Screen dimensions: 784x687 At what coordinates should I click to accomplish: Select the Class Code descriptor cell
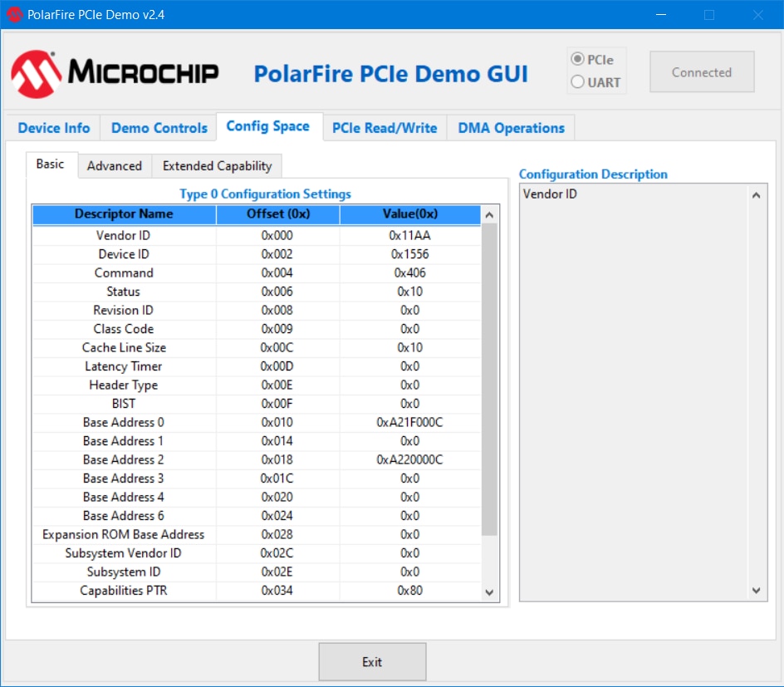pos(124,328)
